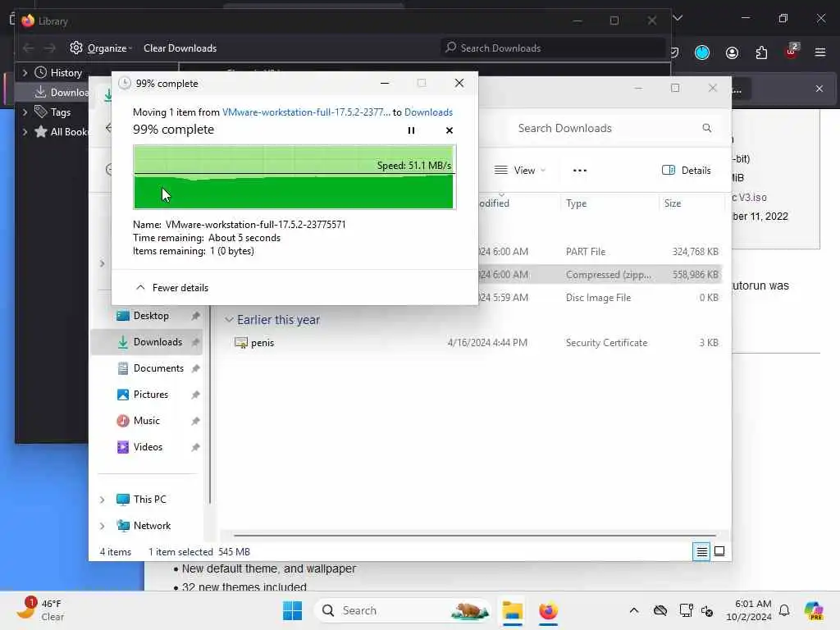Toggle the Details pane button

click(687, 171)
